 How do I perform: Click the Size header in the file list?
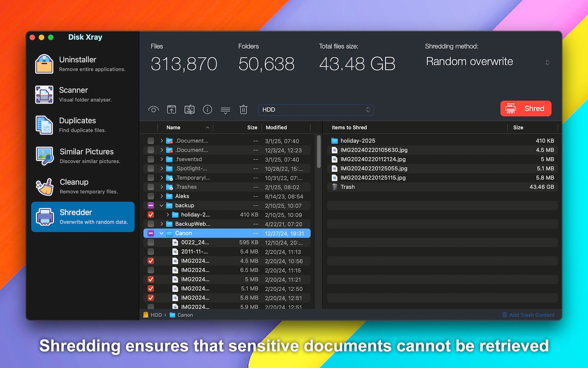point(237,127)
